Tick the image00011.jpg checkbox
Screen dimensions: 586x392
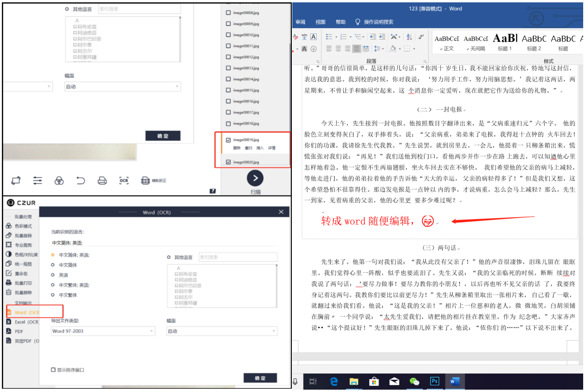click(229, 46)
